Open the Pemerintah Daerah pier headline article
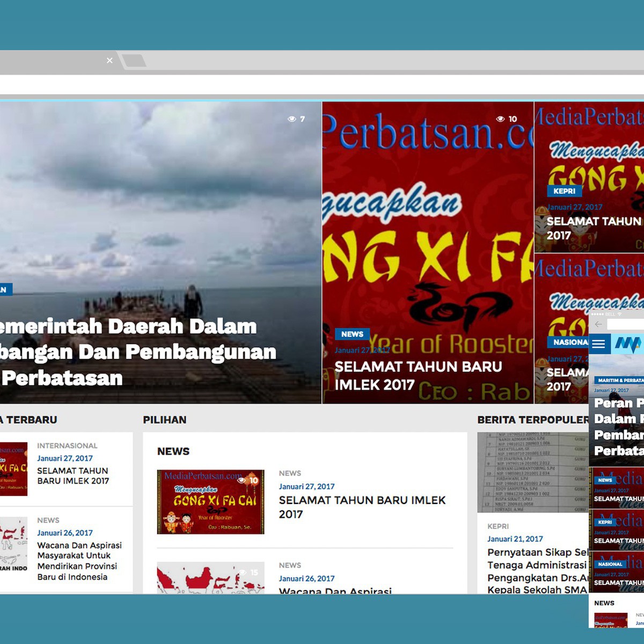 [x=134, y=352]
